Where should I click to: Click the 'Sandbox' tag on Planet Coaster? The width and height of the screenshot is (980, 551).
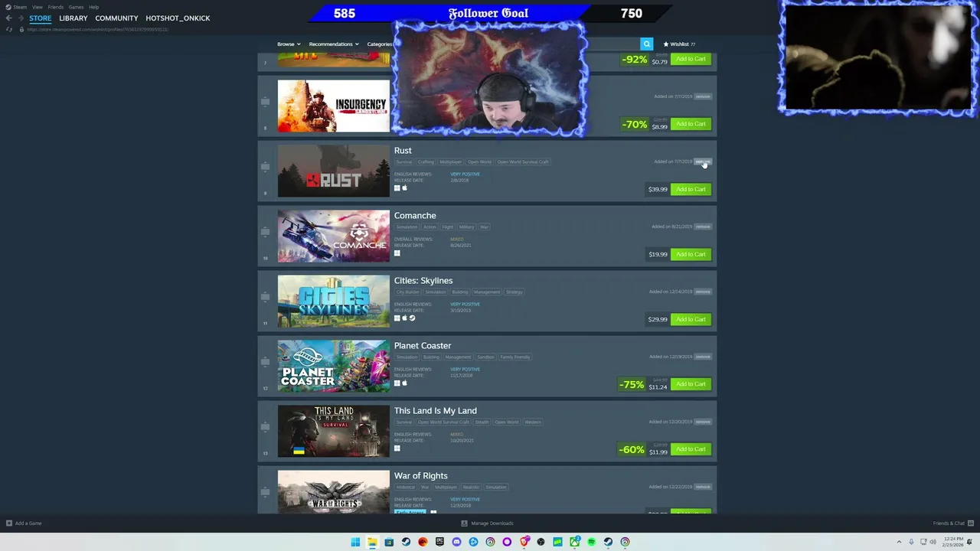[486, 357]
